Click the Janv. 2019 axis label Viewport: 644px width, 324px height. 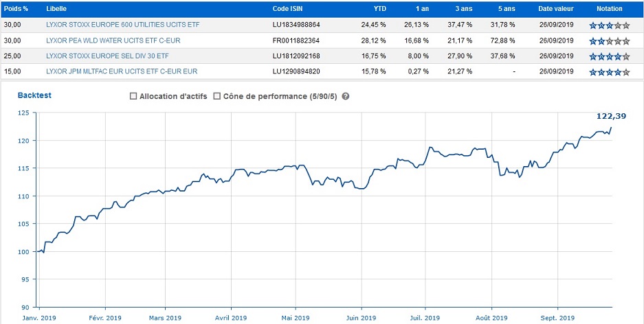coord(39,318)
